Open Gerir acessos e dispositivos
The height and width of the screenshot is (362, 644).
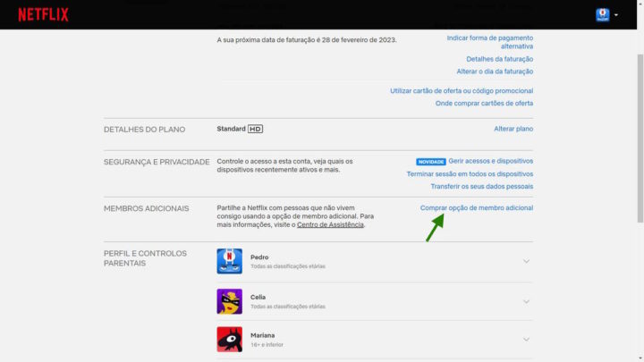[x=491, y=161]
